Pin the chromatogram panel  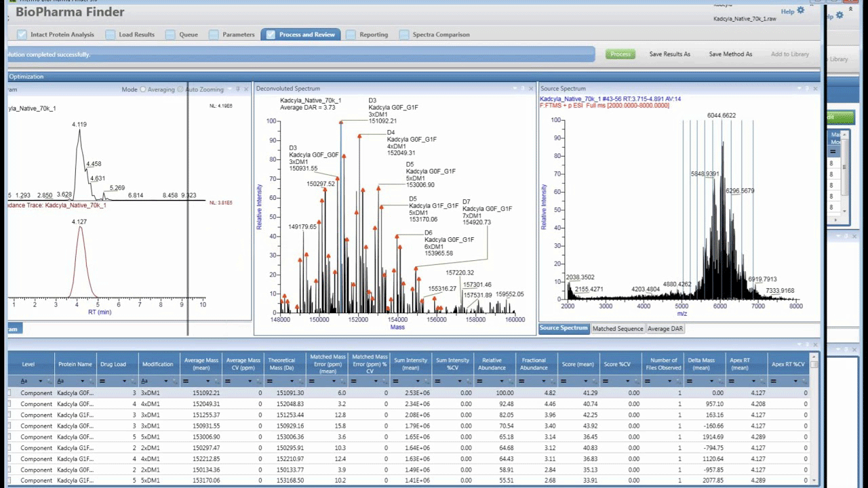click(x=238, y=89)
